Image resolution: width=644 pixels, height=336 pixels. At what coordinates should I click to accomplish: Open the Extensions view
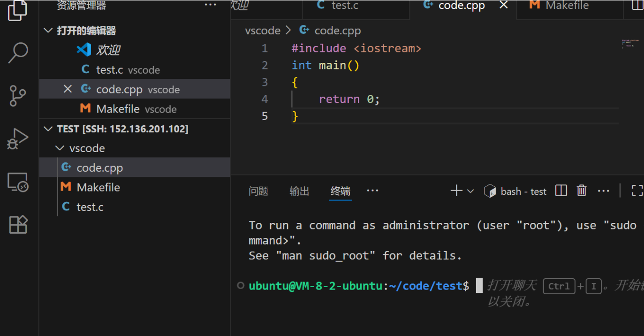[x=19, y=225]
